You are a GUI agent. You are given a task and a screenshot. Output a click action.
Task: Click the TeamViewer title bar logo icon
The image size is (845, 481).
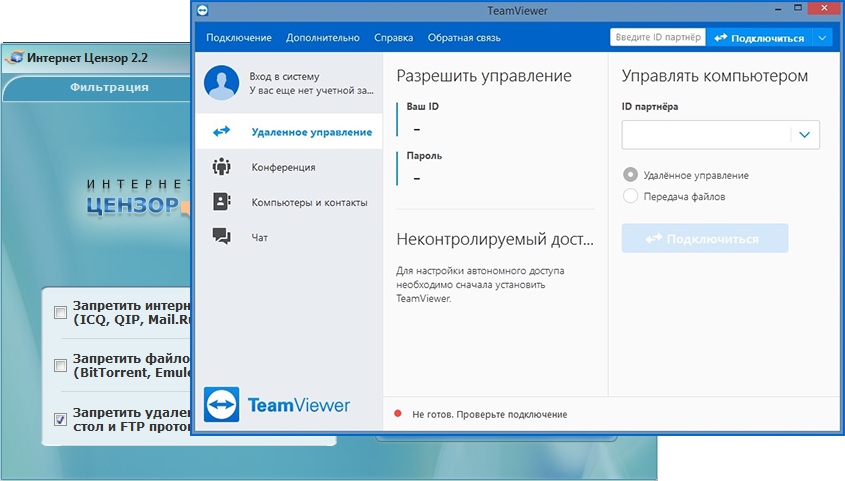(203, 10)
